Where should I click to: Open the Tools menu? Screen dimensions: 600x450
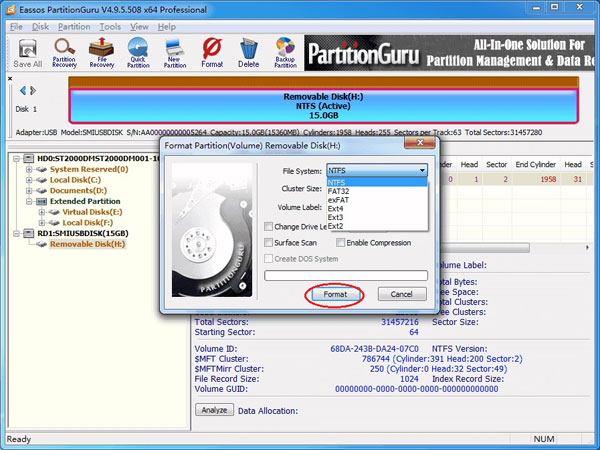click(x=110, y=27)
